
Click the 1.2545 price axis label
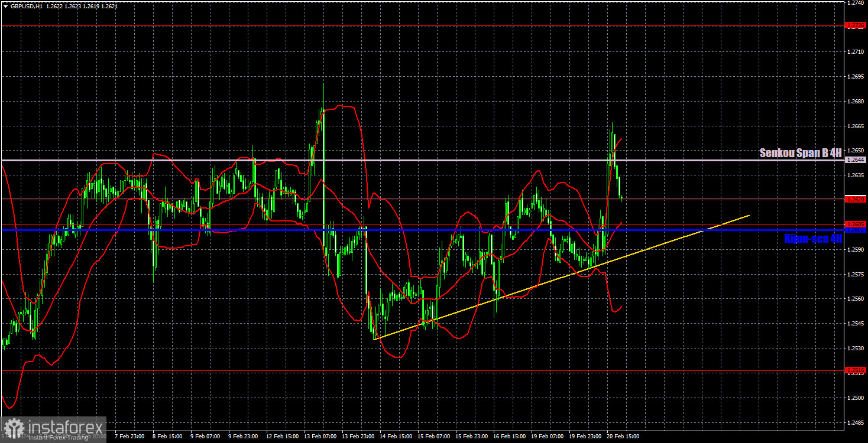click(x=856, y=324)
